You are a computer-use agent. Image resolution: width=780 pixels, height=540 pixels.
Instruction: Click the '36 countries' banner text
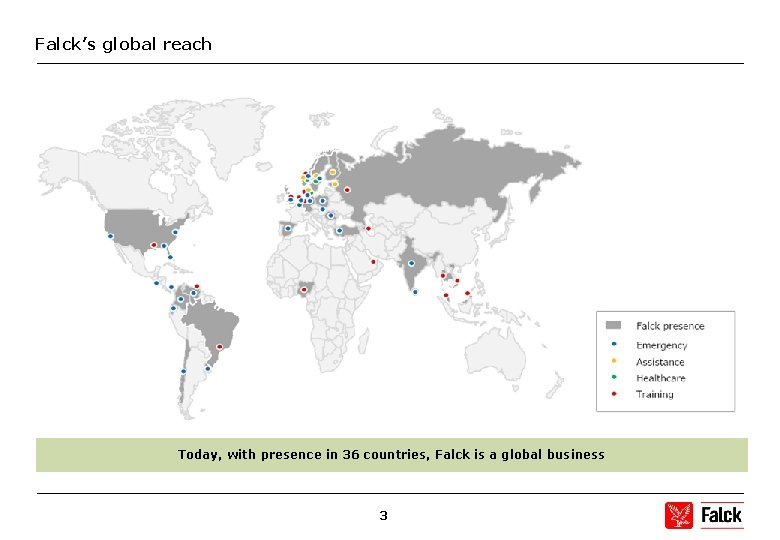[x=385, y=454]
